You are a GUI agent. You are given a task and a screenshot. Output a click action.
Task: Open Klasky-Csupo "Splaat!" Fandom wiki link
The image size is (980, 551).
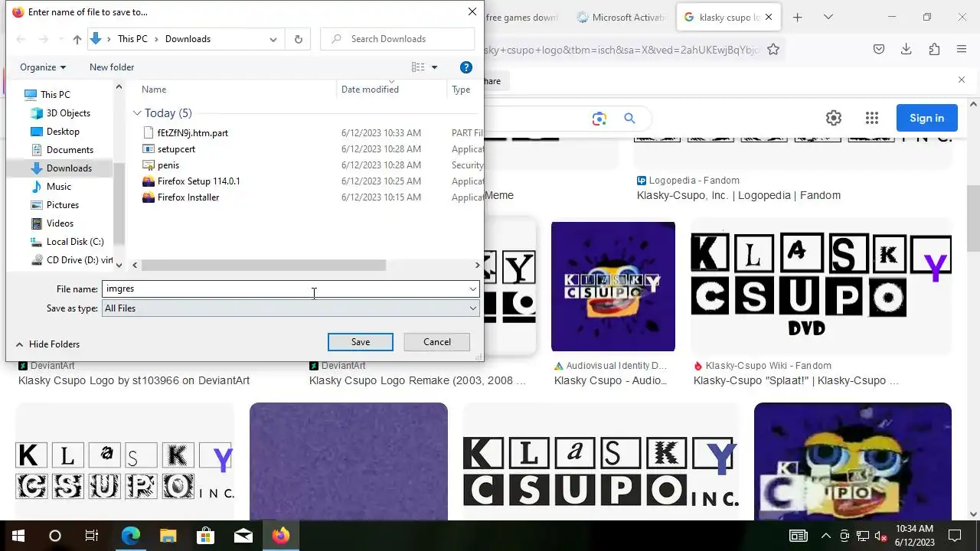tap(796, 380)
